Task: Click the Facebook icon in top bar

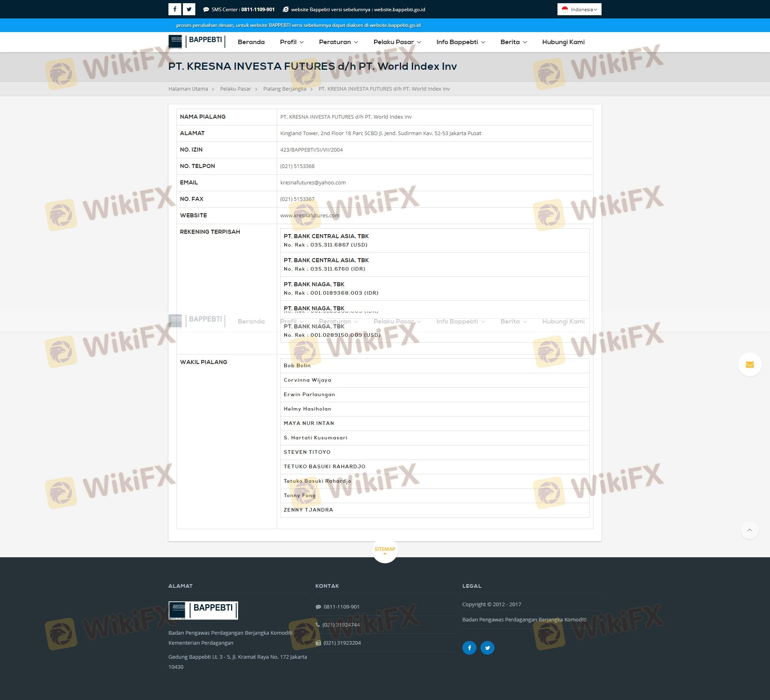Action: [175, 9]
